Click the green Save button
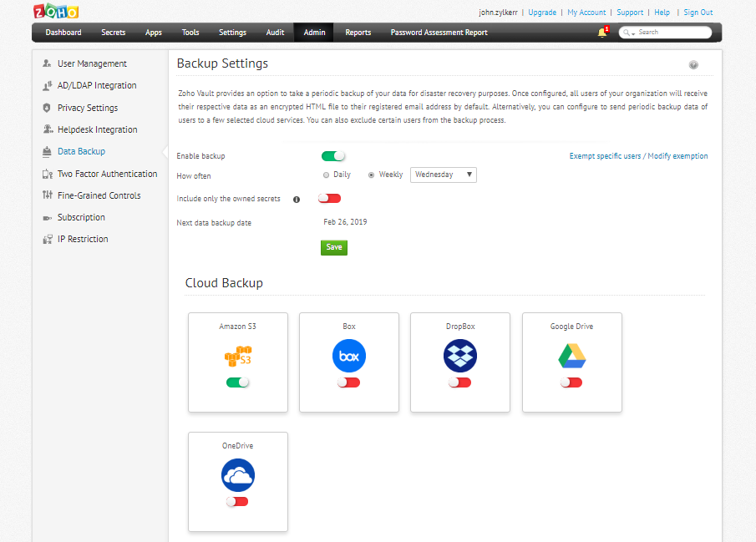This screenshot has width=756, height=542. (x=334, y=247)
